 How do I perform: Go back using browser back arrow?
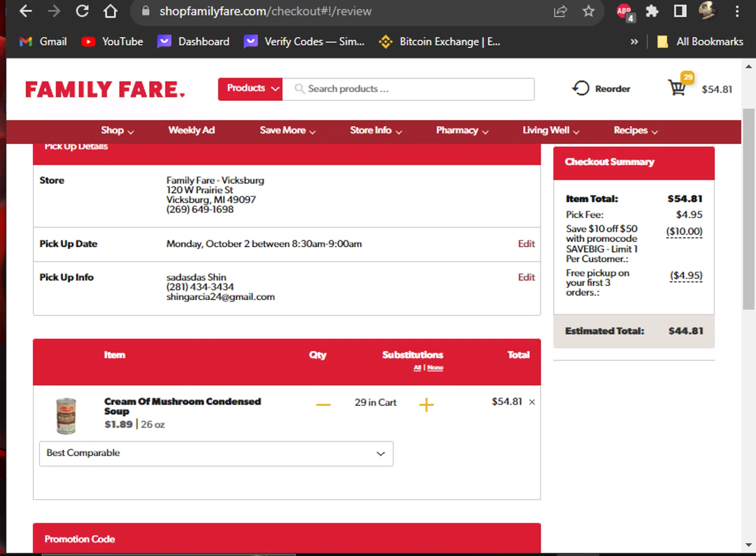[25, 11]
